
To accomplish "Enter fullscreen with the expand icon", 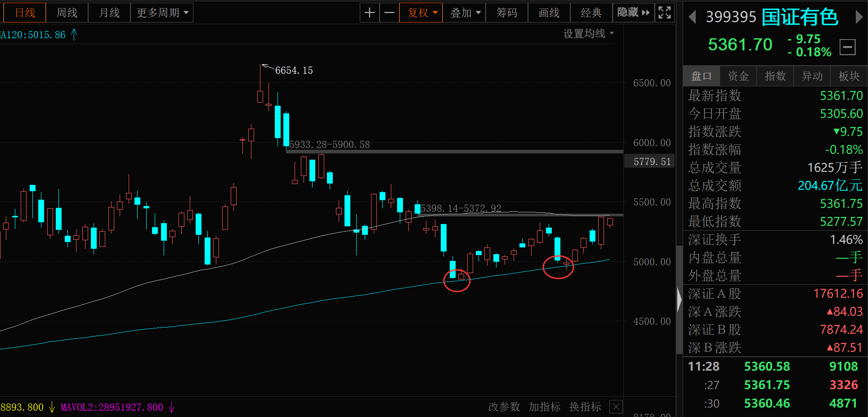I will pos(664,12).
